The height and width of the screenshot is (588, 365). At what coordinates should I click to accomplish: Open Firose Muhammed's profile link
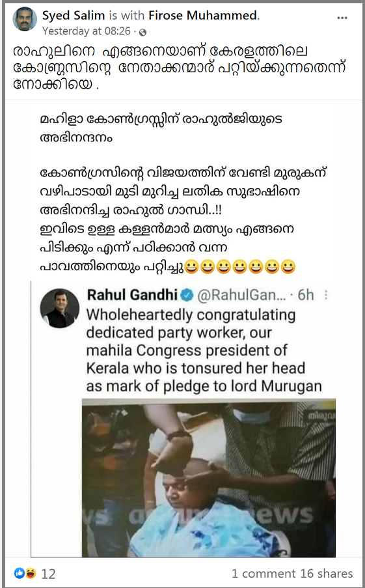(x=202, y=16)
